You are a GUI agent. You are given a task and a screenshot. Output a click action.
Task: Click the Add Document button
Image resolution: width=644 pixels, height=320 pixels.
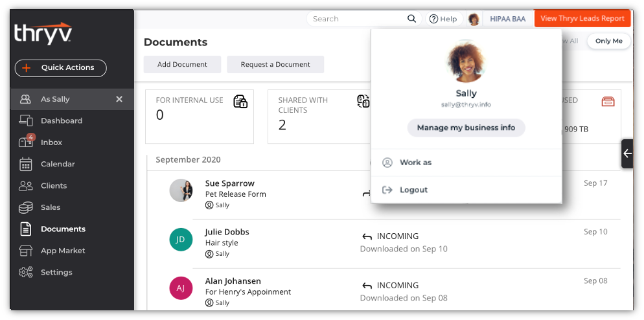click(x=182, y=65)
